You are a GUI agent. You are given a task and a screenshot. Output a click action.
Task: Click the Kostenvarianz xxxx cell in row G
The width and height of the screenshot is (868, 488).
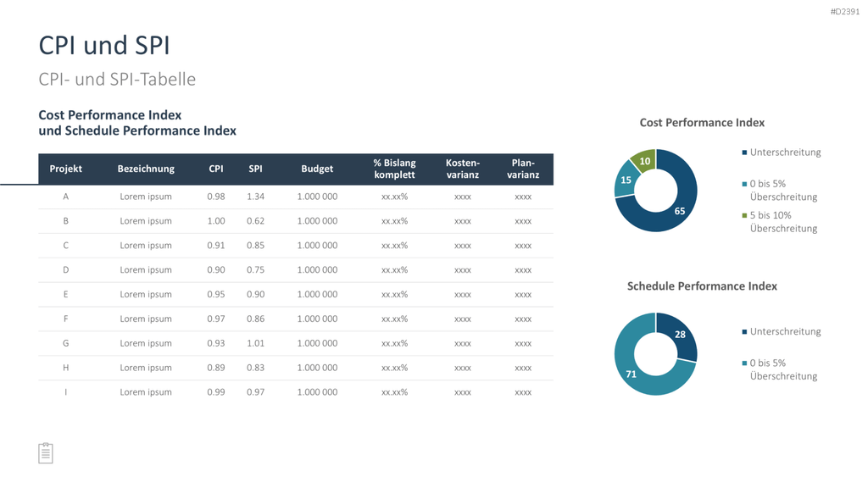pyautogui.click(x=463, y=343)
